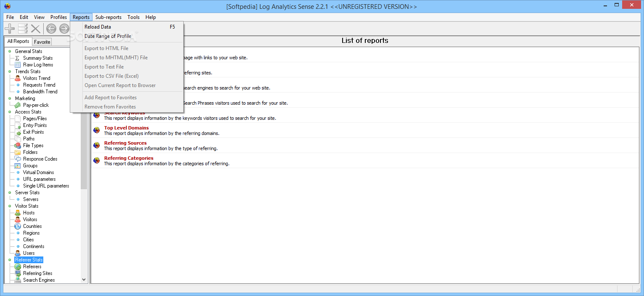Click the Search Engines icon
Image resolution: width=644 pixels, height=296 pixels.
18,280
